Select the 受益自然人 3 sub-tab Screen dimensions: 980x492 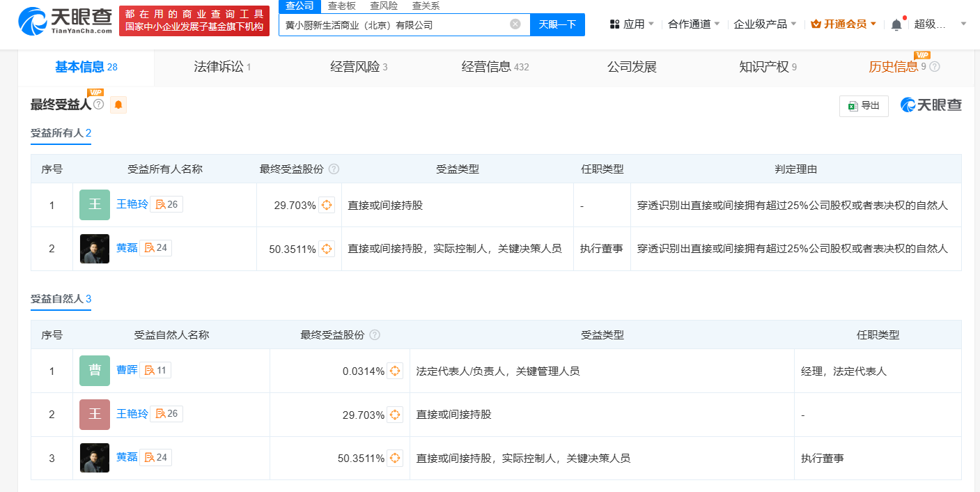point(61,298)
